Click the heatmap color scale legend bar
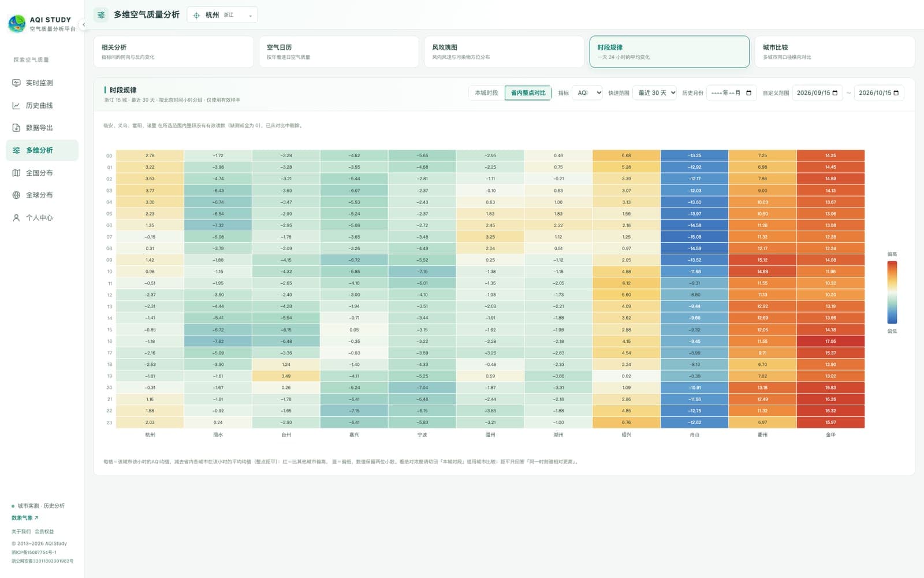 (892, 292)
